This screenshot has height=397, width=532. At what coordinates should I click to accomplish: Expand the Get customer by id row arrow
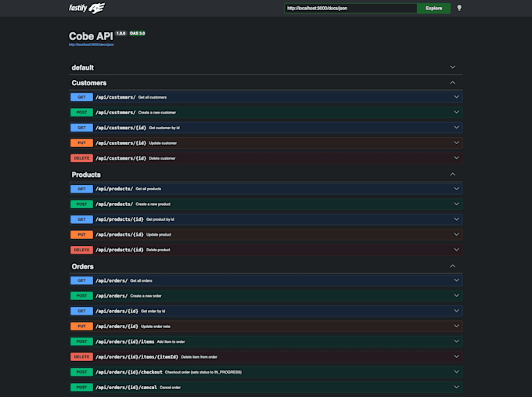pos(456,128)
